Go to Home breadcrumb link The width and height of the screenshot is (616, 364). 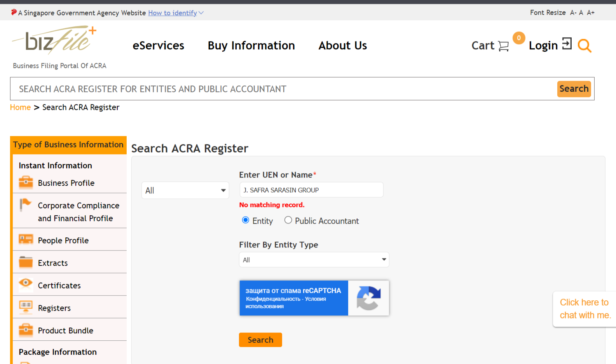[20, 107]
